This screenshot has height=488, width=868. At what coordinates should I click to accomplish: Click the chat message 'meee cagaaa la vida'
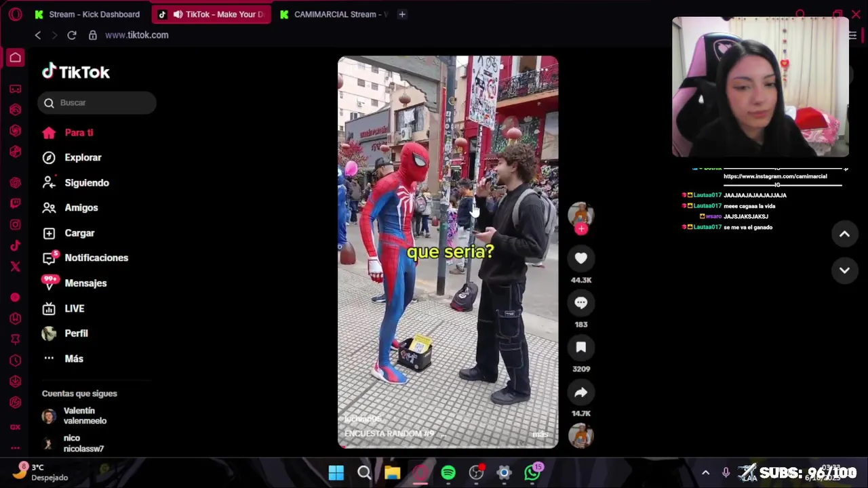749,206
